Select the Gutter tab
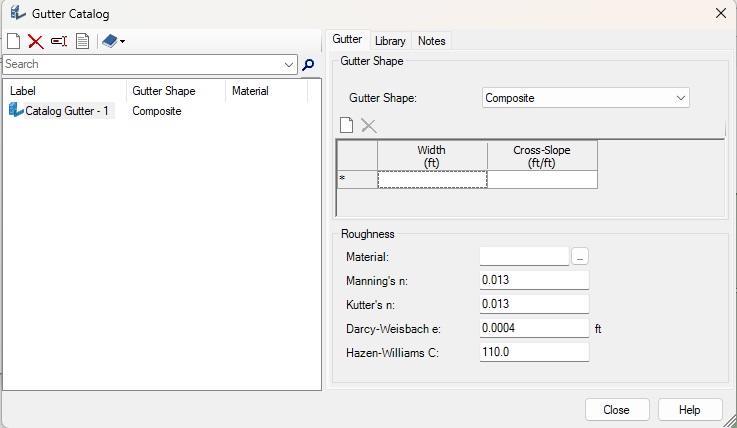This screenshot has width=737, height=428. tap(347, 40)
